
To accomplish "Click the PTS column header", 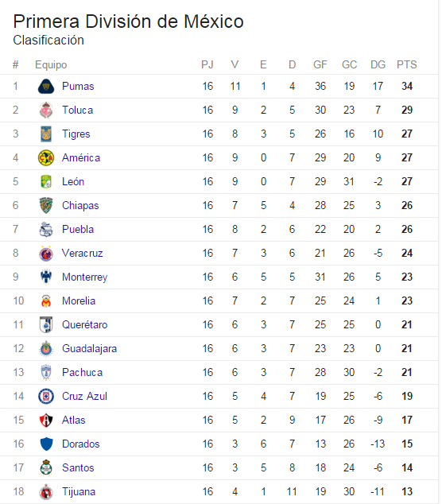I will 407,64.
